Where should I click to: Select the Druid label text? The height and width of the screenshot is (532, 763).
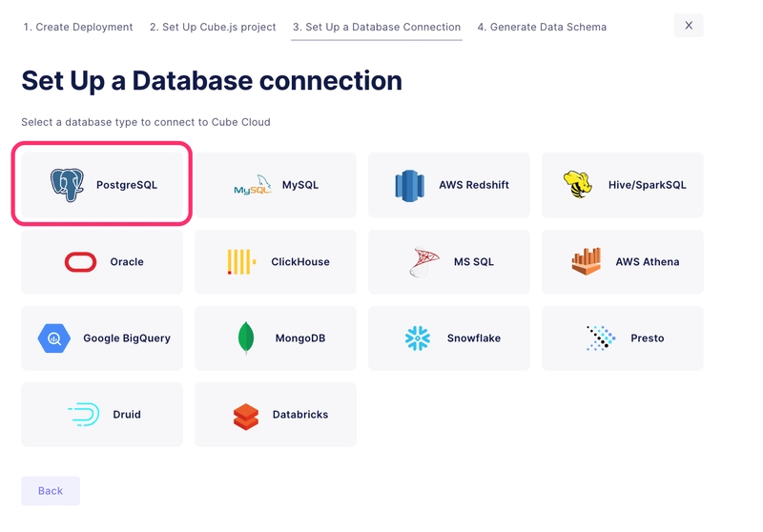pos(127,415)
